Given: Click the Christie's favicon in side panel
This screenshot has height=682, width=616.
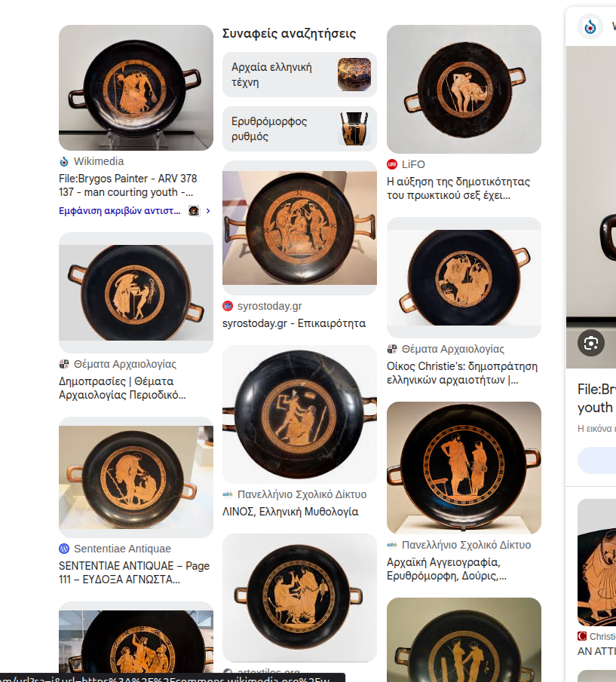Looking at the screenshot, I should (x=581, y=636).
